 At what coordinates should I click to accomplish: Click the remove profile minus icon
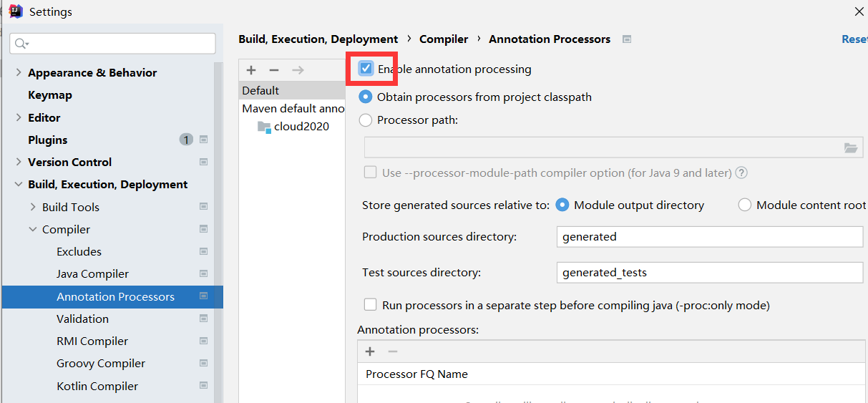click(274, 70)
